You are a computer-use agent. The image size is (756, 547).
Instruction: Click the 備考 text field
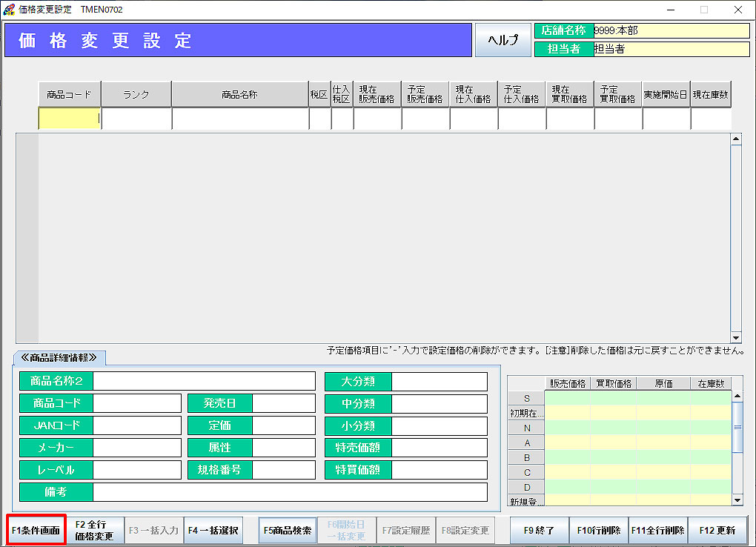(290, 492)
